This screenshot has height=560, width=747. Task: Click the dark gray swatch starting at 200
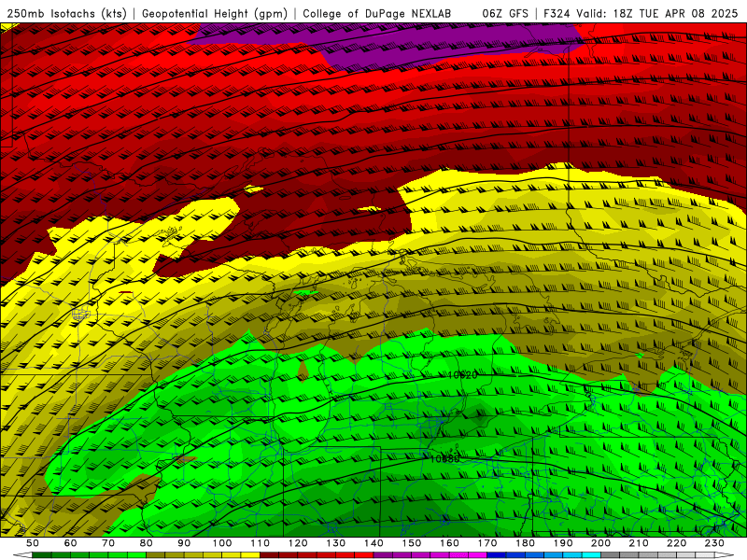[x=610, y=554]
